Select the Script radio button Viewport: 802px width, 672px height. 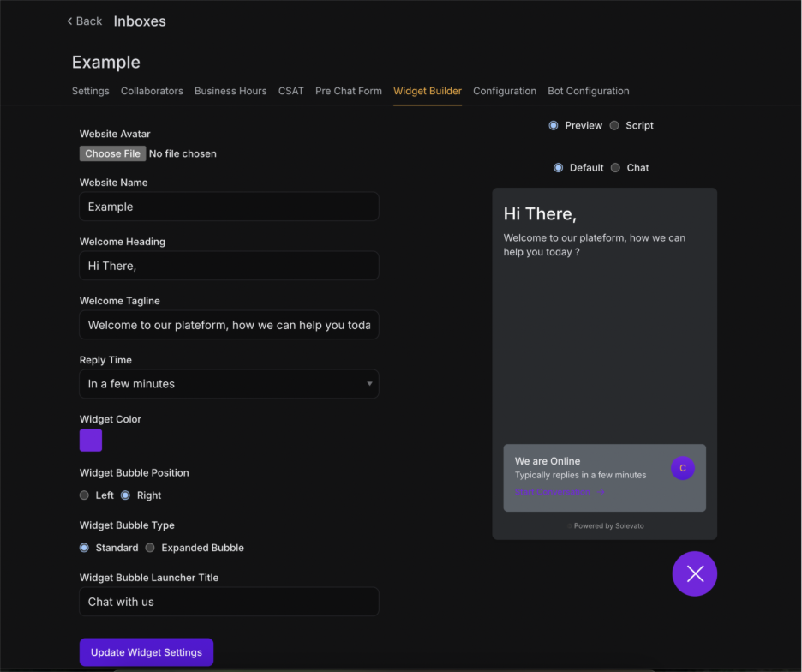pos(613,125)
